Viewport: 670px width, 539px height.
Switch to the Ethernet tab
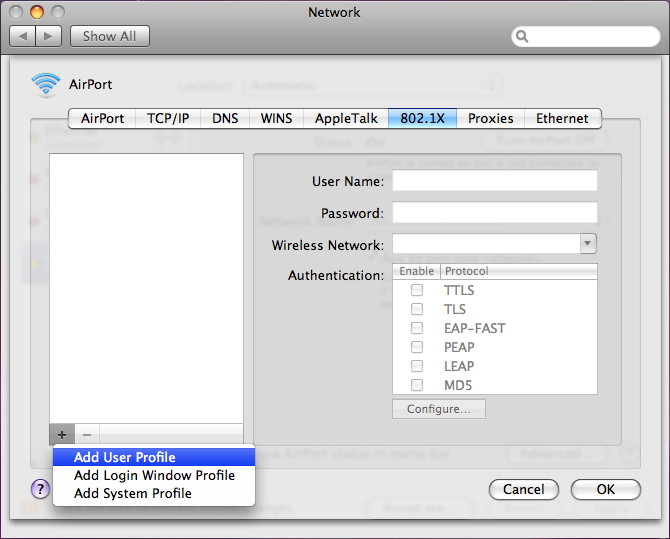tap(562, 118)
